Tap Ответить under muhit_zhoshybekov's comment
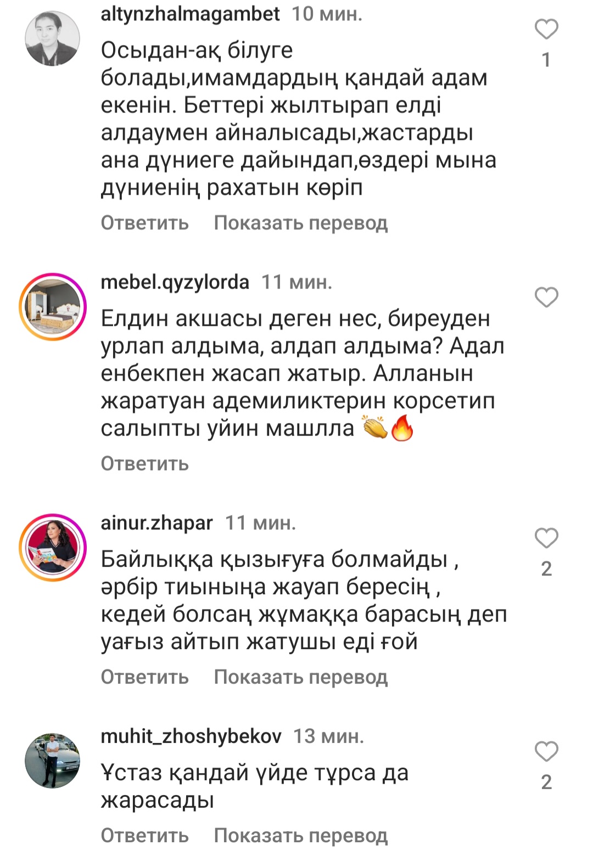This screenshot has height=868, width=593. 144,836
